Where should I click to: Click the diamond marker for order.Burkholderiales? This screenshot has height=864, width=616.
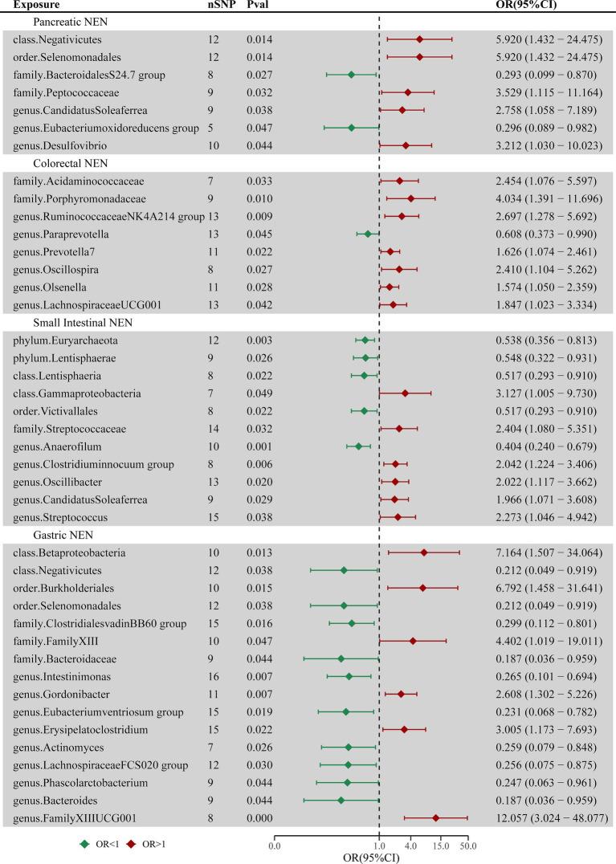422,588
